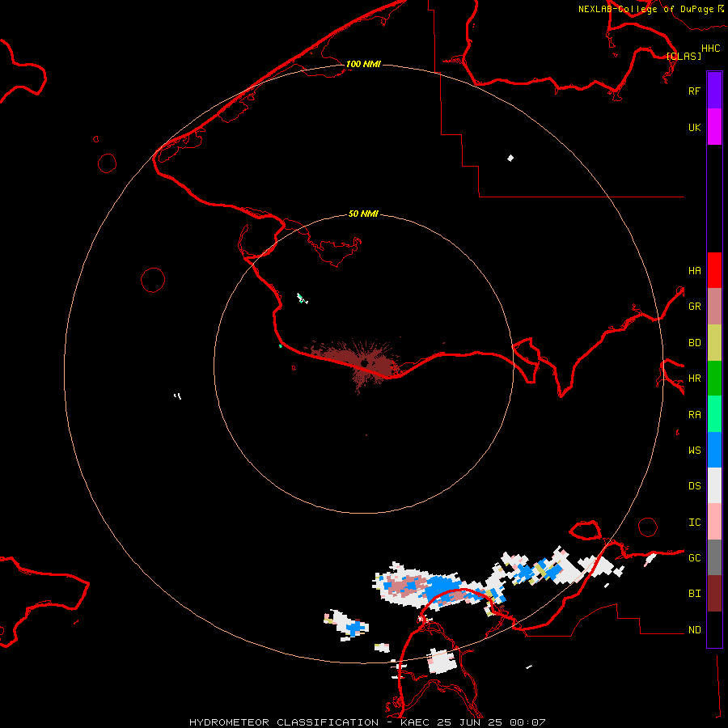Click the small white square echo near the bottom
Screen dimensions: 728x728
click(442, 661)
